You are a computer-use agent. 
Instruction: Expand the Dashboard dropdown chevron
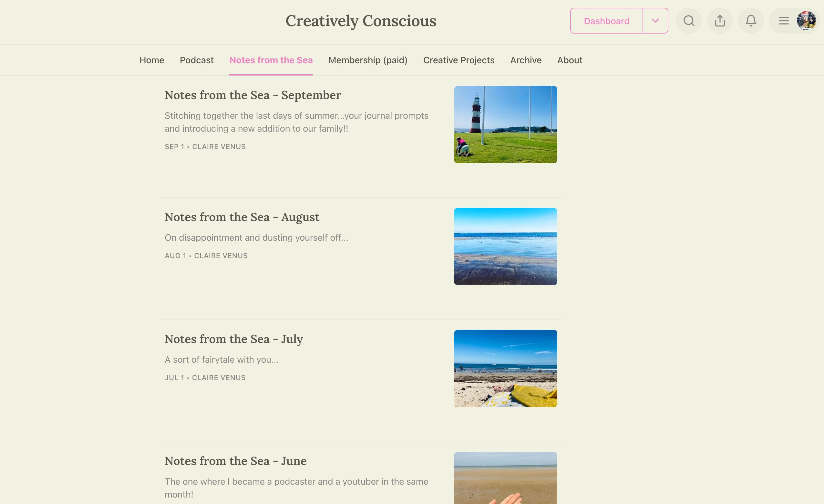655,21
